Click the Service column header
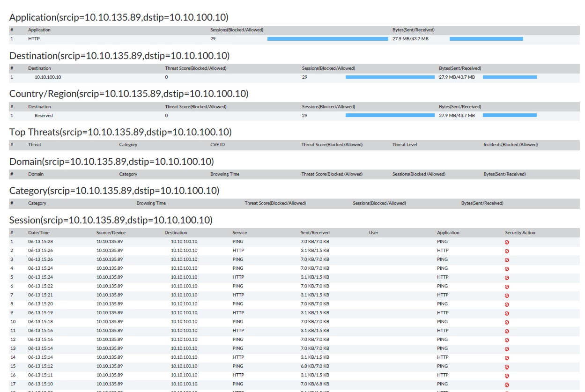The height and width of the screenshot is (392, 585). pyautogui.click(x=240, y=233)
